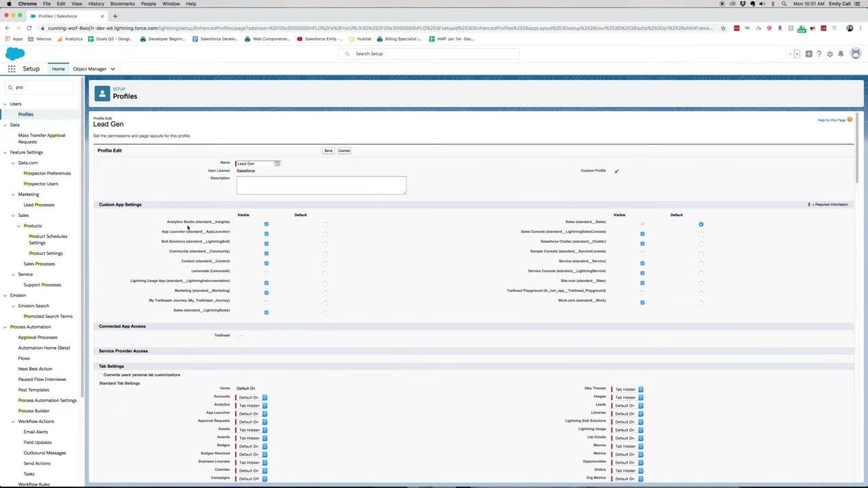Set Service app as default radio

click(701, 263)
